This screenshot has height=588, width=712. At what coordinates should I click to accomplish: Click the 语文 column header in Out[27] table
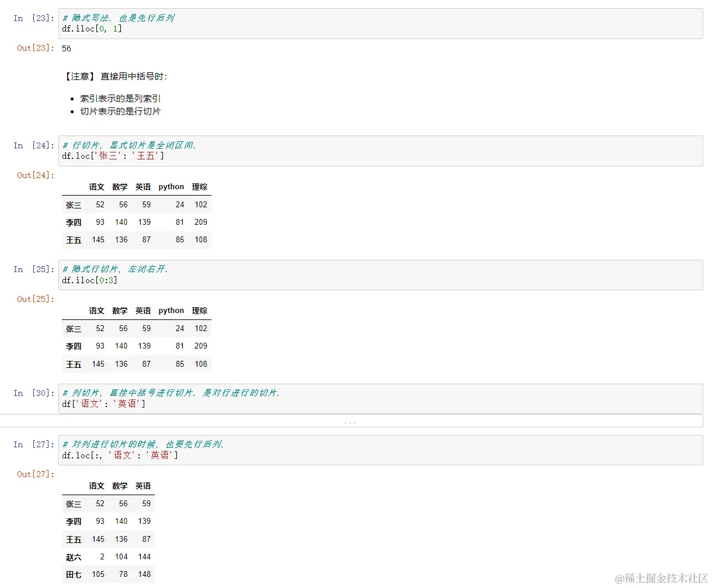97,486
